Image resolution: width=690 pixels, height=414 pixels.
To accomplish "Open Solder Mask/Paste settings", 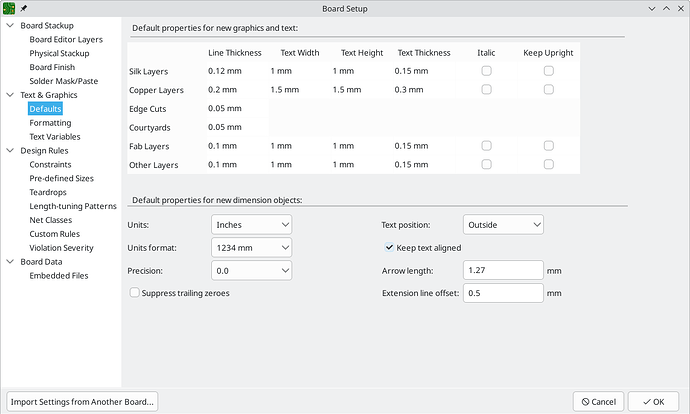I will coord(64,81).
